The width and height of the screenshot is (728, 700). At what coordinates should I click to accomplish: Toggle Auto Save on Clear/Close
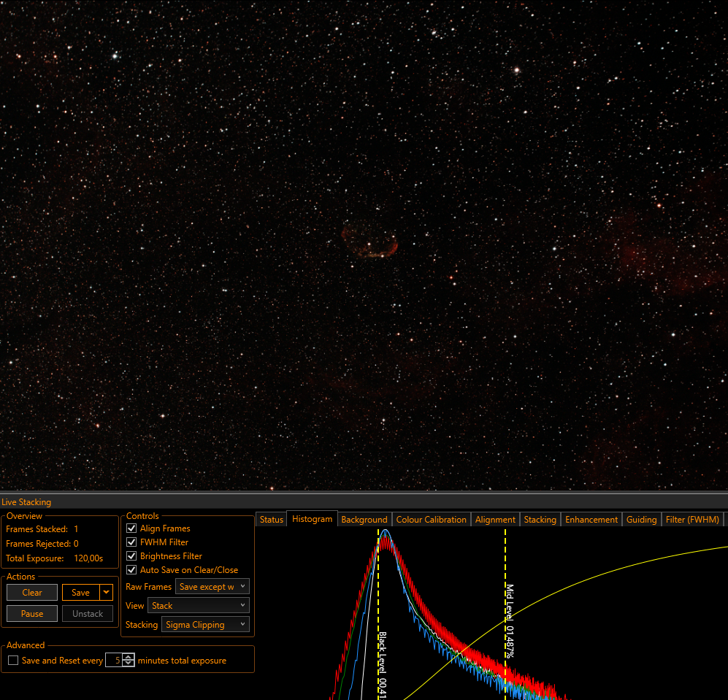131,570
